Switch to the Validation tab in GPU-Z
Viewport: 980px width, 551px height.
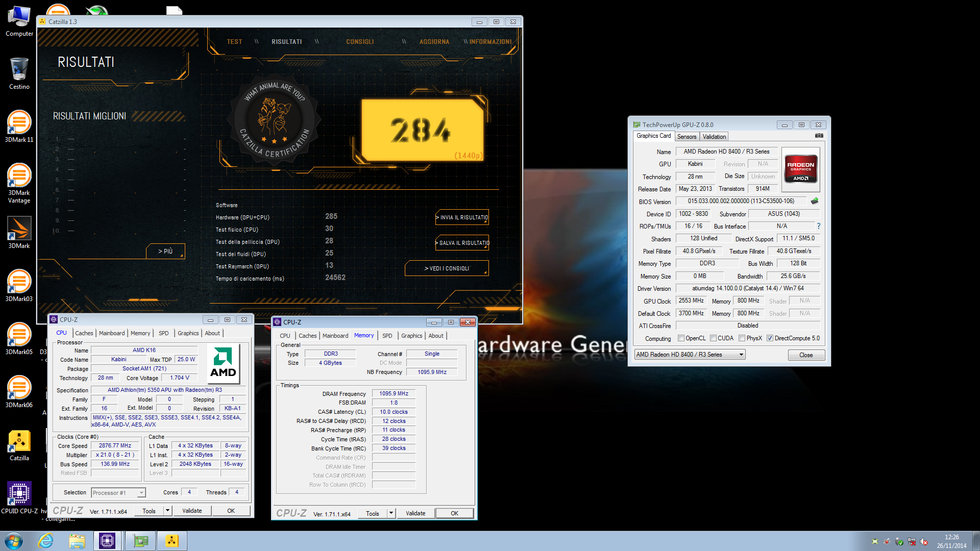[x=714, y=137]
